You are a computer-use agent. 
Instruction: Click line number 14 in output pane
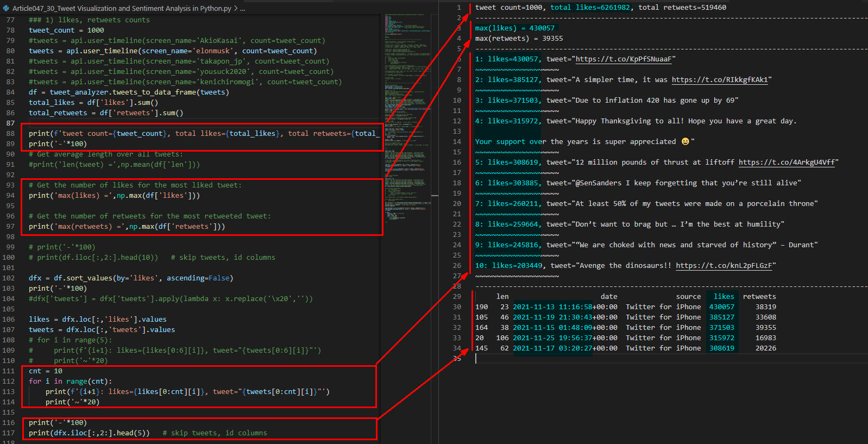(457, 141)
